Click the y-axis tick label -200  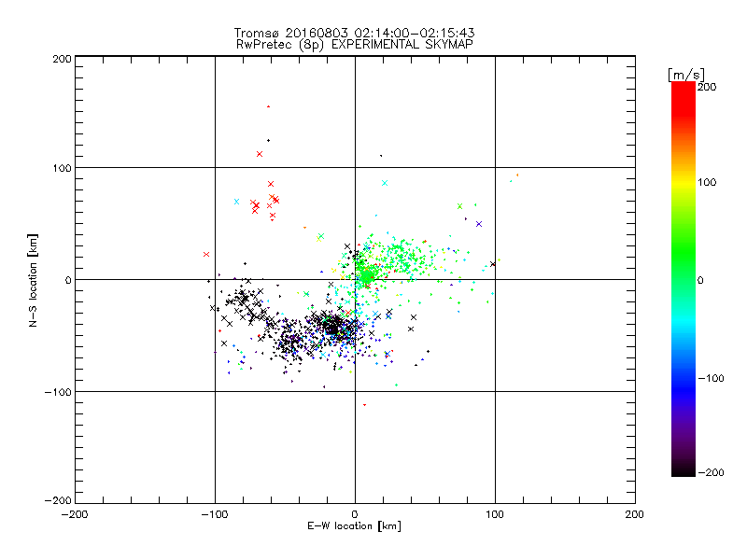pyautogui.click(x=58, y=500)
